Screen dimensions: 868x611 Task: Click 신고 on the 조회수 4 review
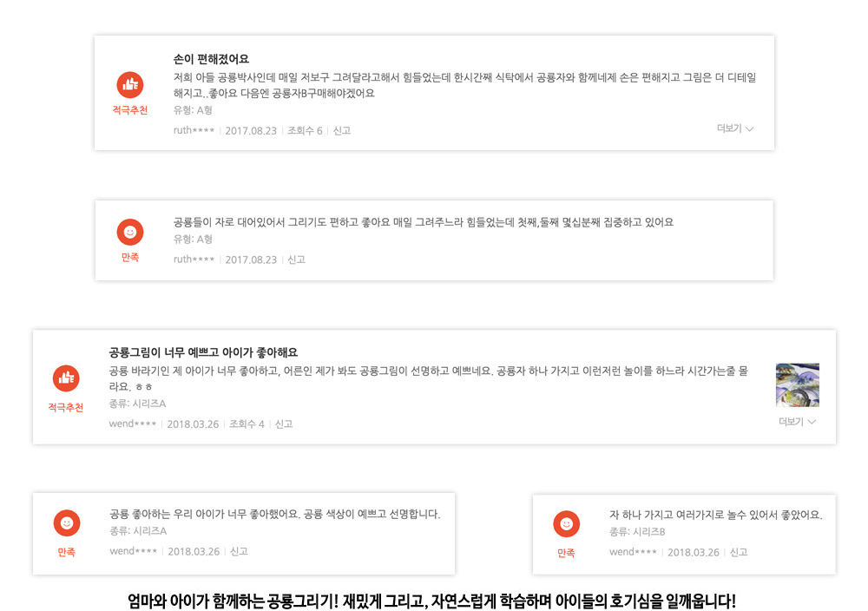click(284, 424)
